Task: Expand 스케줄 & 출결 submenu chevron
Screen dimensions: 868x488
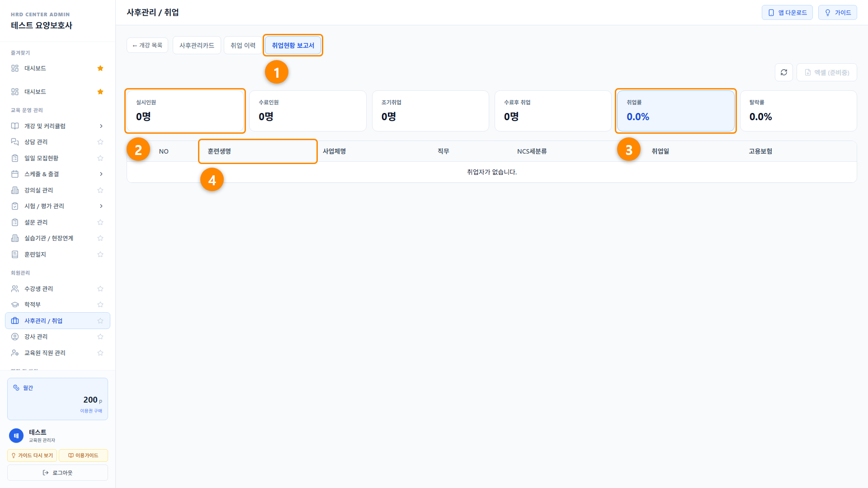Action: click(x=101, y=174)
